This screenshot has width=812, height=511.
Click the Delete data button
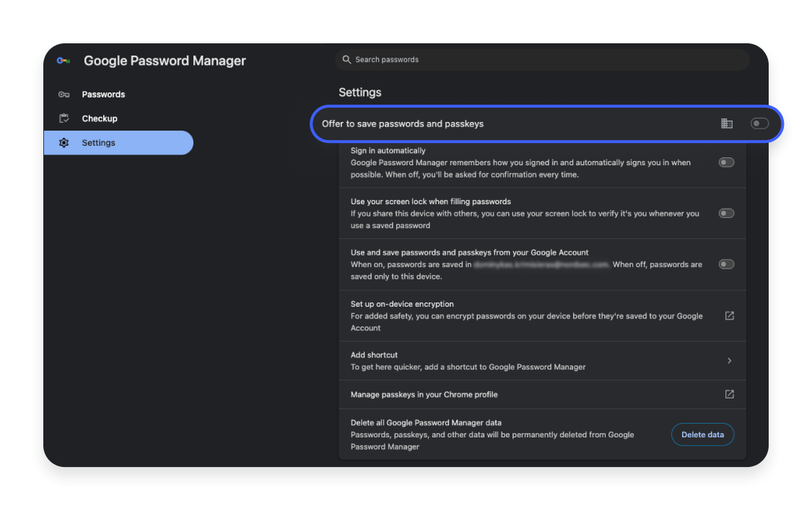(x=702, y=434)
